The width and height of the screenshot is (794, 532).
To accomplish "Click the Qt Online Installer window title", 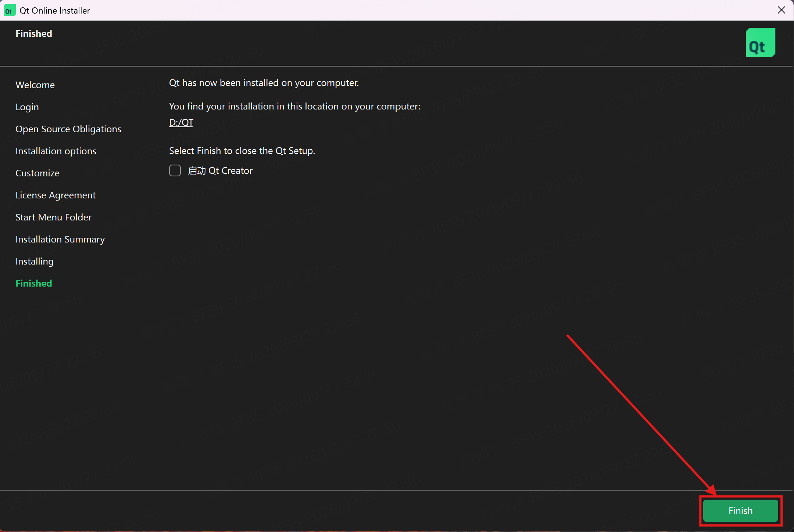I will (55, 10).
